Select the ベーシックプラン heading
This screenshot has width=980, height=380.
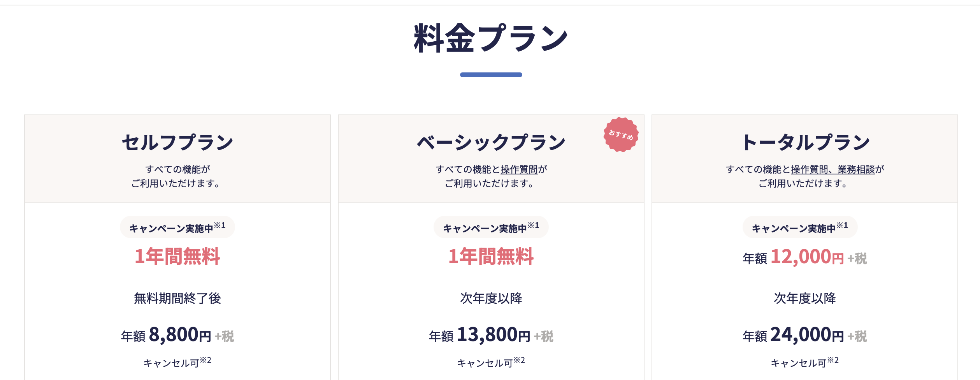click(491, 142)
